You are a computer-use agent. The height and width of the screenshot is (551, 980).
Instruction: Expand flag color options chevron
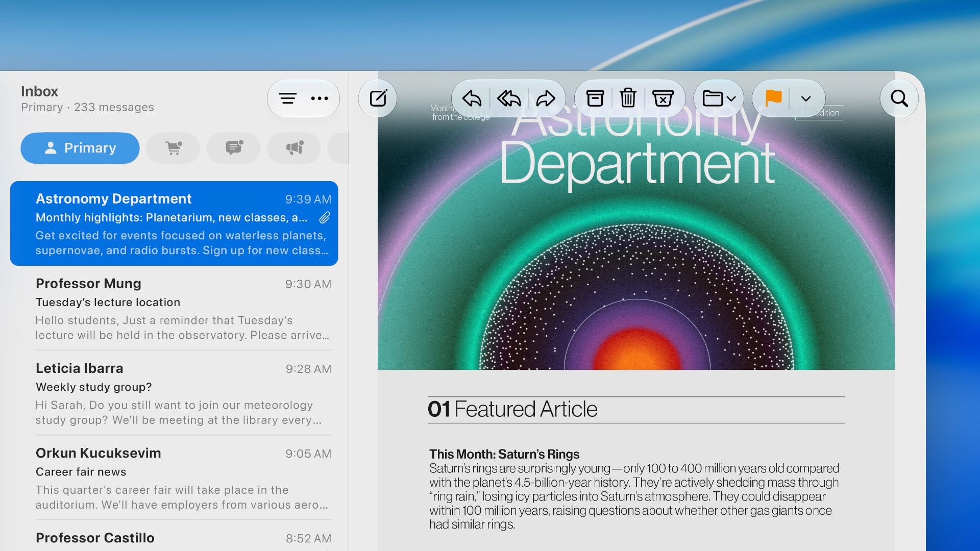[x=806, y=98]
